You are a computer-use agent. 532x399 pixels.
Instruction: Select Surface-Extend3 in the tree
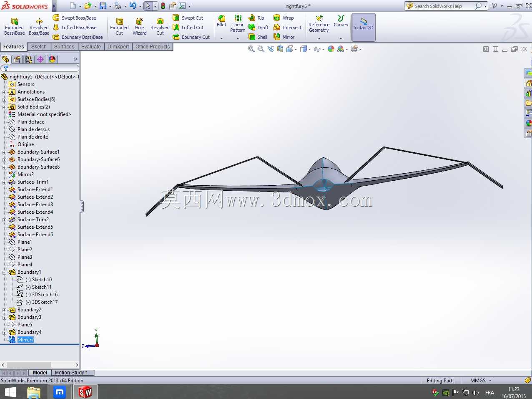35,205
